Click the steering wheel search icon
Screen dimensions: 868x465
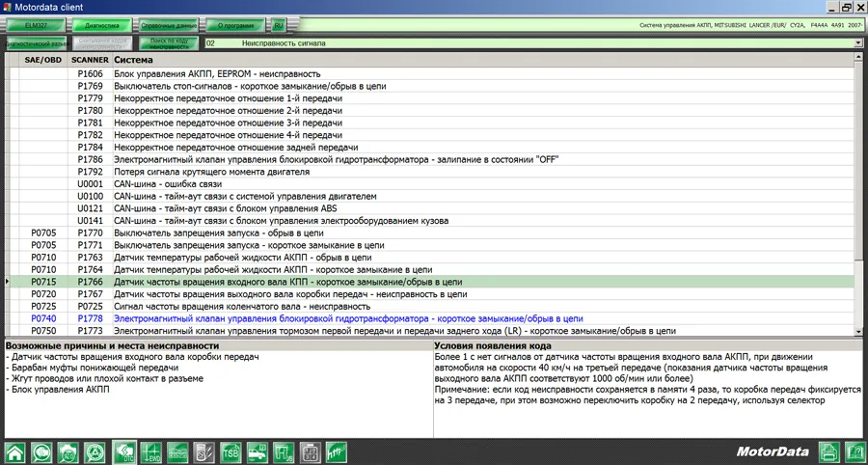(95, 452)
